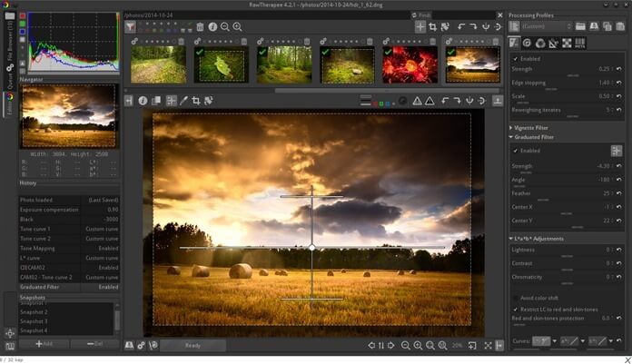Load processing profile folder icon
The width and height of the screenshot is (632, 364).
(x=580, y=26)
